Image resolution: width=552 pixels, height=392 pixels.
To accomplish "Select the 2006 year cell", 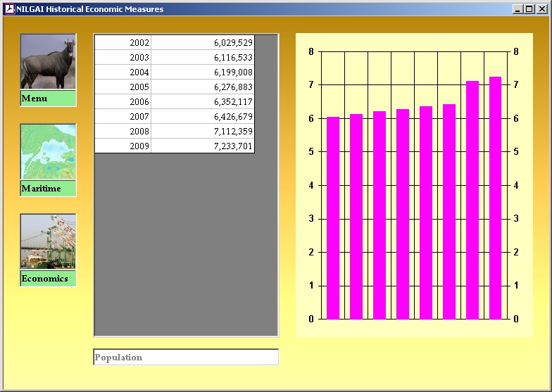I will (123, 102).
